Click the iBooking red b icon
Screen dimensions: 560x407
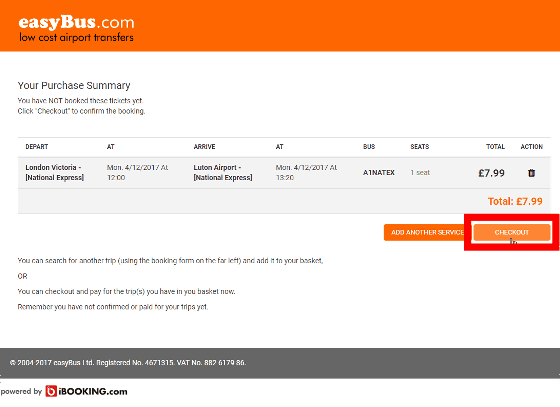(51, 391)
